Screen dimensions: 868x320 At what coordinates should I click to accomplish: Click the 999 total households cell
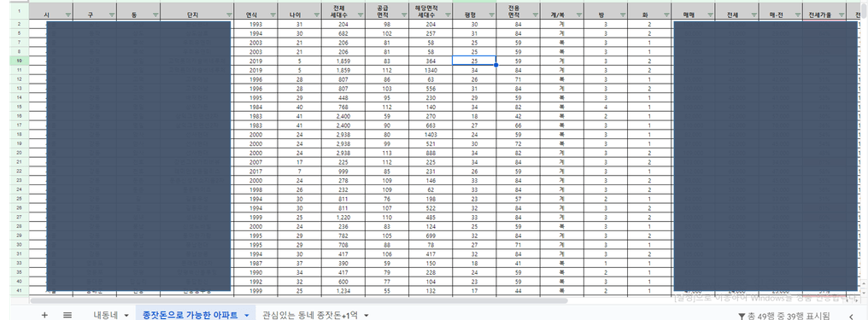[343, 171]
